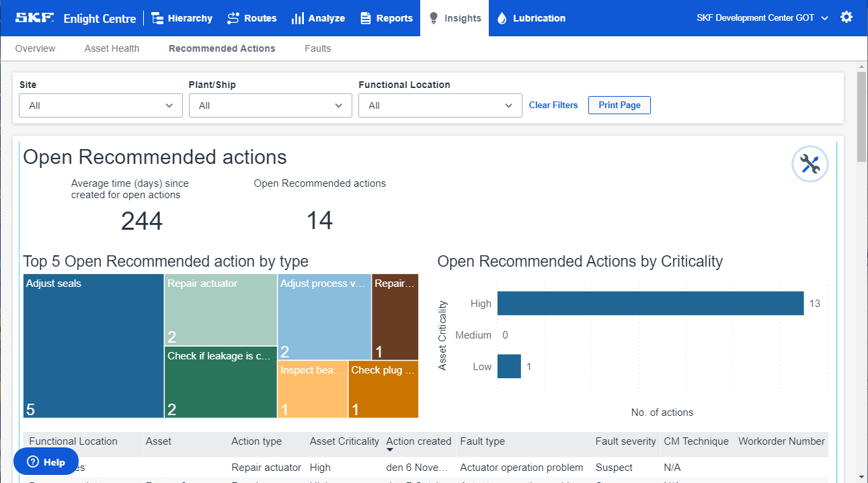Open the Help panel
868x483 pixels.
tap(45, 462)
